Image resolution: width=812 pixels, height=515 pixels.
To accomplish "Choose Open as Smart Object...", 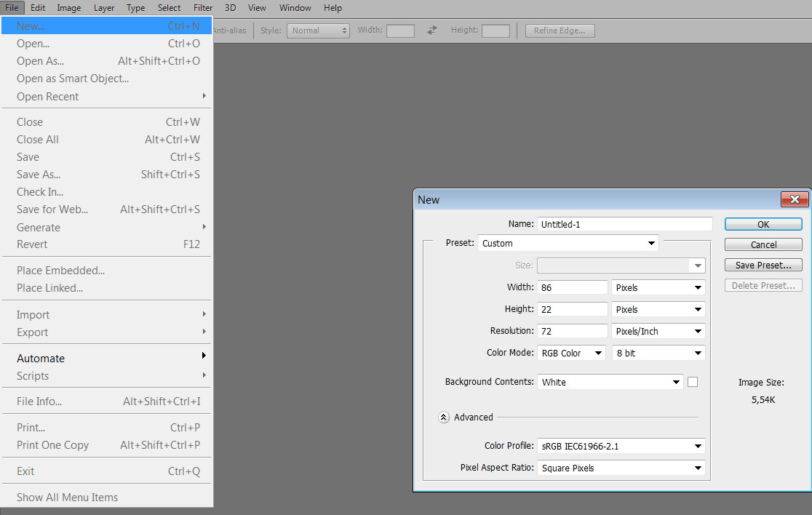I will coord(107,79).
